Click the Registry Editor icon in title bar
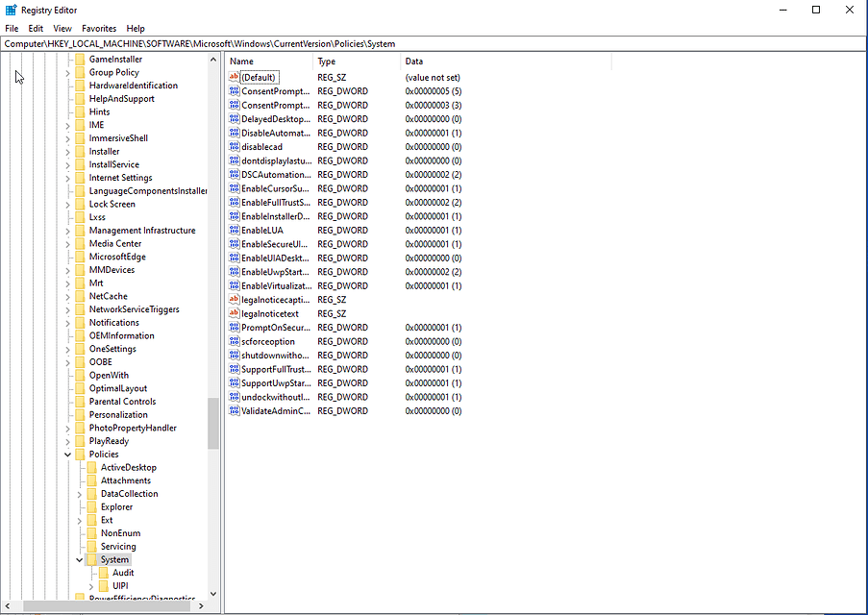 (10, 9)
